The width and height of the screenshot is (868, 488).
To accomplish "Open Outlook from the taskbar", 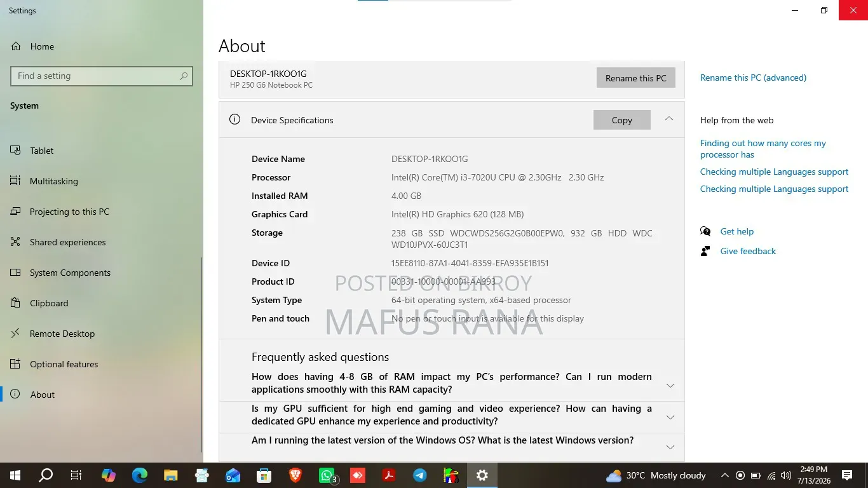I will click(233, 475).
